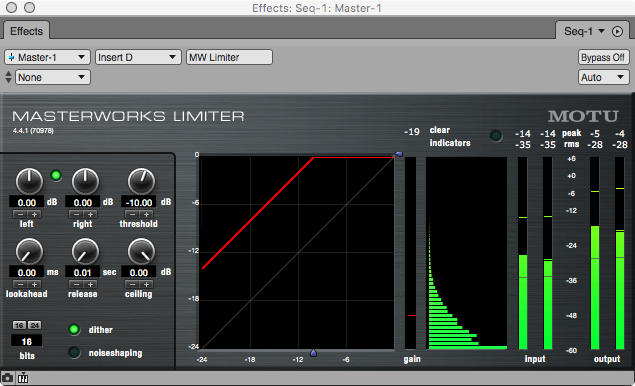Viewport: 635px width, 386px height.
Task: Click the minus stepper under the left value
Action: coord(20,214)
